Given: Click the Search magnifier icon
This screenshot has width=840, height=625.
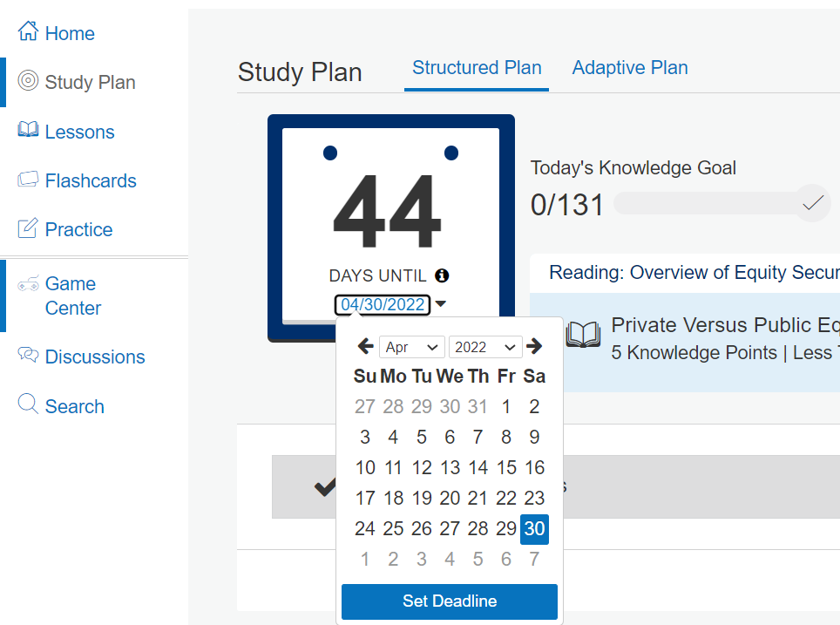Looking at the screenshot, I should [x=28, y=404].
